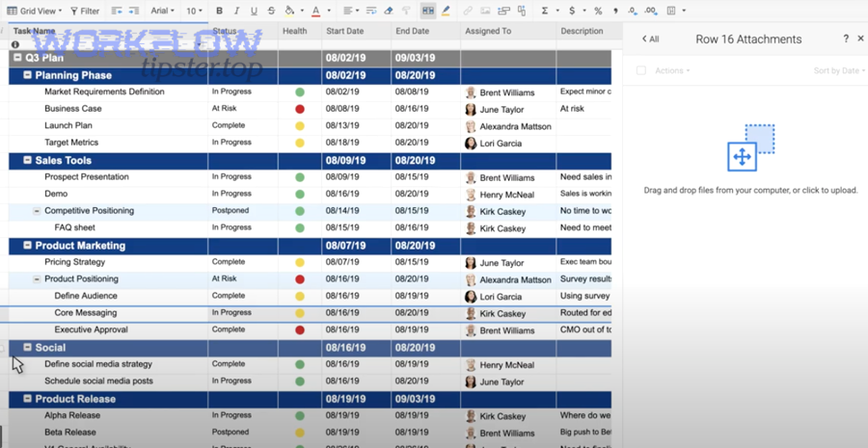The width and height of the screenshot is (868, 448).
Task: Click the conditional formatting grid icon
Action: [x=428, y=11]
